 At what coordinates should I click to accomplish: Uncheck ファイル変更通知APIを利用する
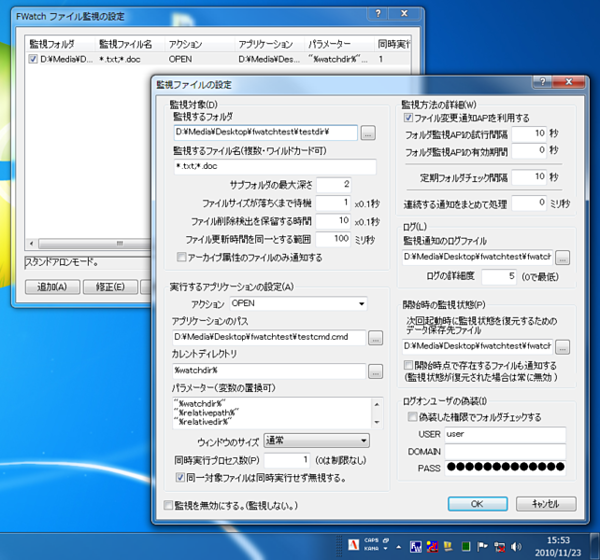coord(408,117)
